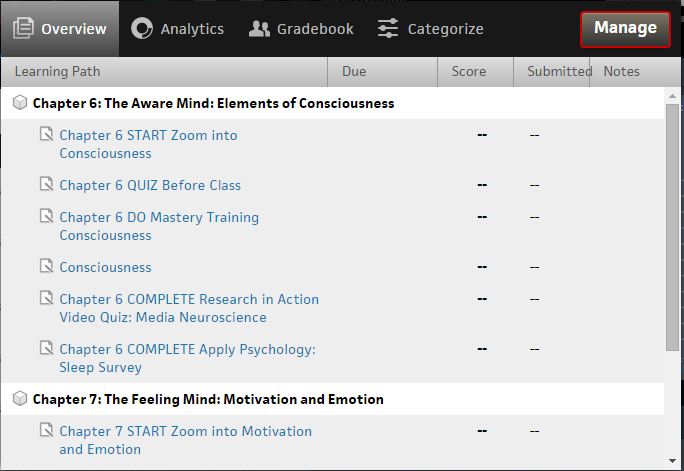Click the Chapter 6 cube icon
Viewport: 684px width, 471px height.
(20, 103)
